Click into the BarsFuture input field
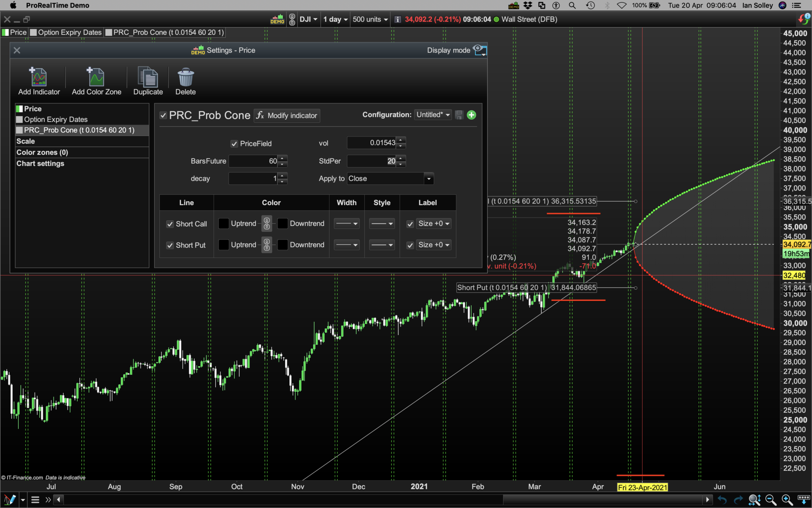The height and width of the screenshot is (508, 812). [x=254, y=161]
